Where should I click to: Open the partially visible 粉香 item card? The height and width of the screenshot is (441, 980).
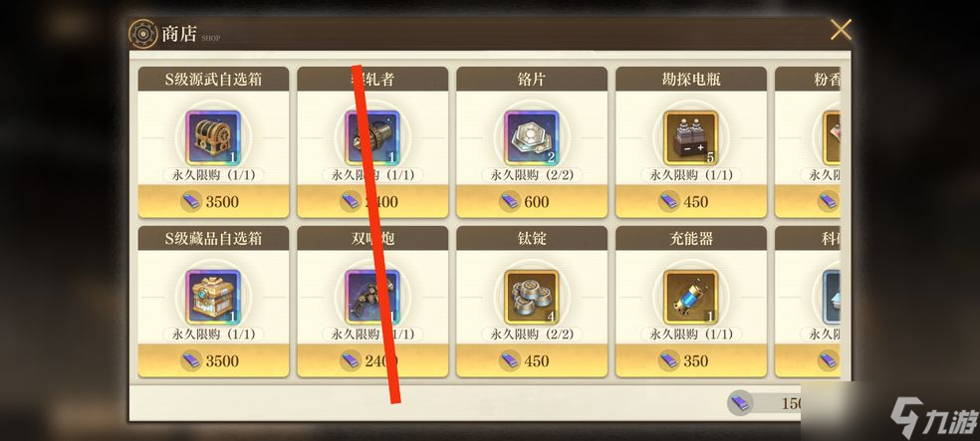coord(808,141)
